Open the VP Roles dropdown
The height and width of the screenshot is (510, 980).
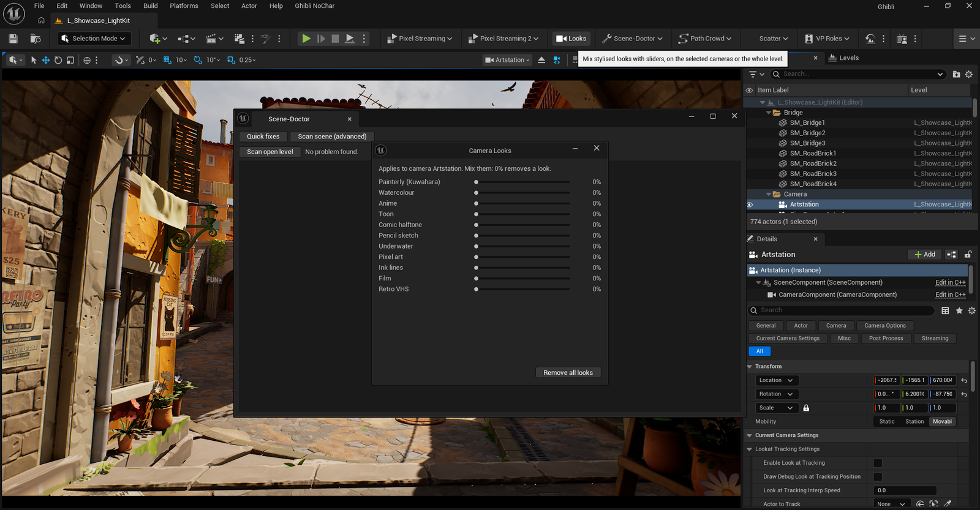(x=827, y=39)
